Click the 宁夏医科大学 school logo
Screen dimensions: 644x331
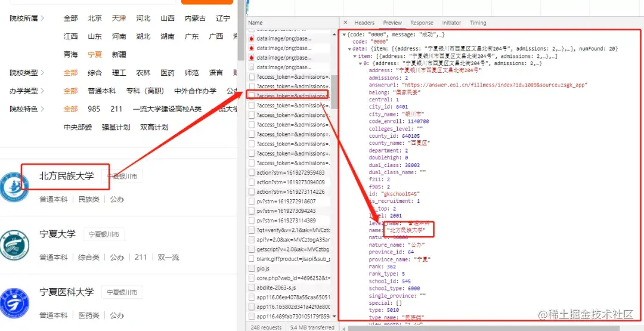pos(14,304)
